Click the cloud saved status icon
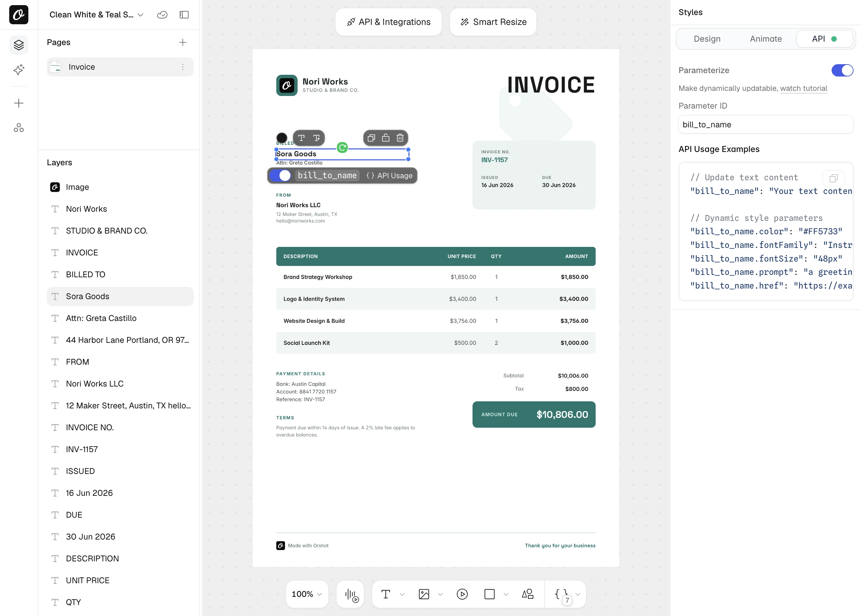The height and width of the screenshot is (616, 861). pos(162,14)
